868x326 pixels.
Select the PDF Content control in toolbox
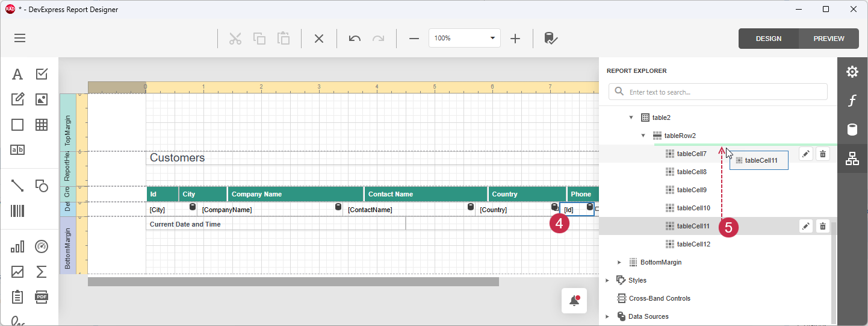pyautogui.click(x=42, y=297)
